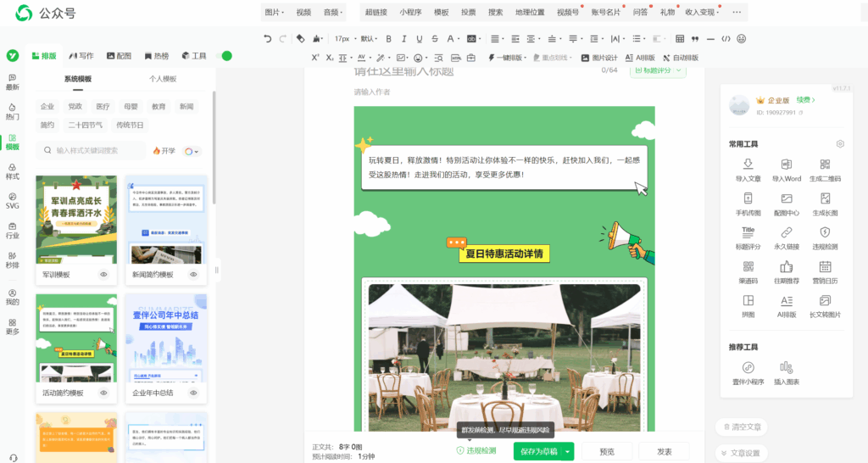
Task: Insert a table
Action: coord(680,39)
